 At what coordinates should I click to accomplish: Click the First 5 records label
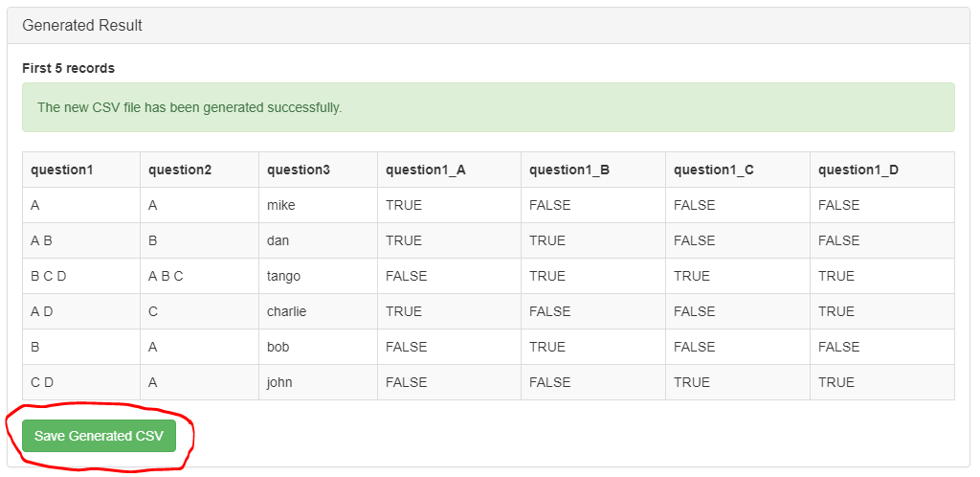click(x=68, y=68)
